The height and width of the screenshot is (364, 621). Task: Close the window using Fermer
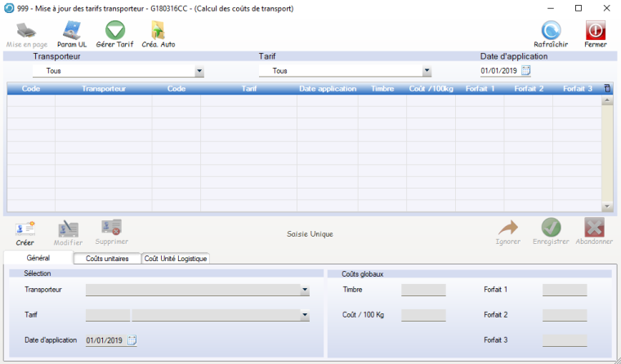click(x=595, y=33)
